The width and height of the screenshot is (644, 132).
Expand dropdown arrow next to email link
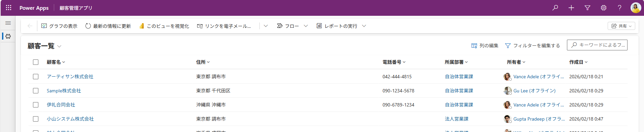click(266, 26)
